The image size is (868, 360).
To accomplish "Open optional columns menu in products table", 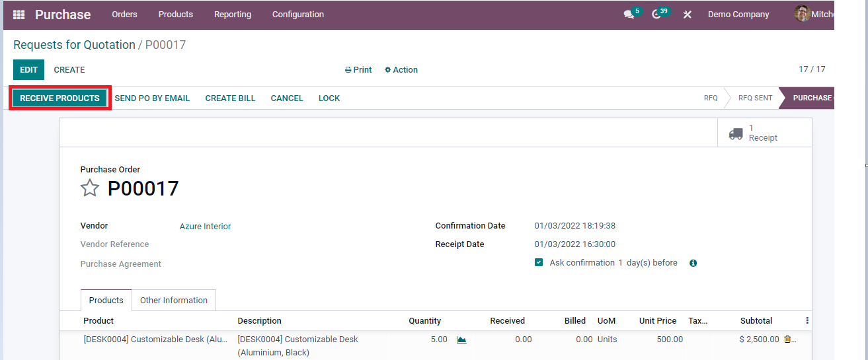I will [x=807, y=320].
